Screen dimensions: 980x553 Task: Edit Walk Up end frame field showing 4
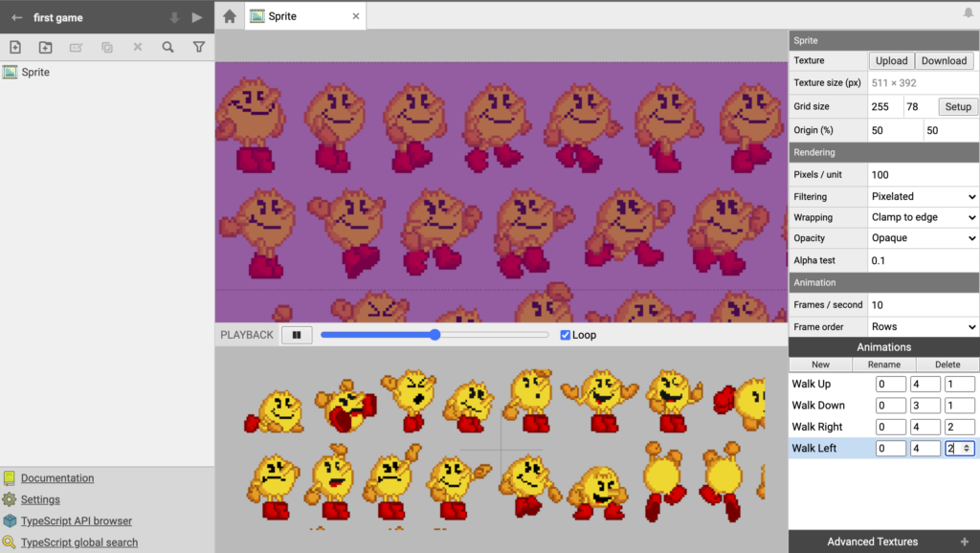click(x=925, y=385)
